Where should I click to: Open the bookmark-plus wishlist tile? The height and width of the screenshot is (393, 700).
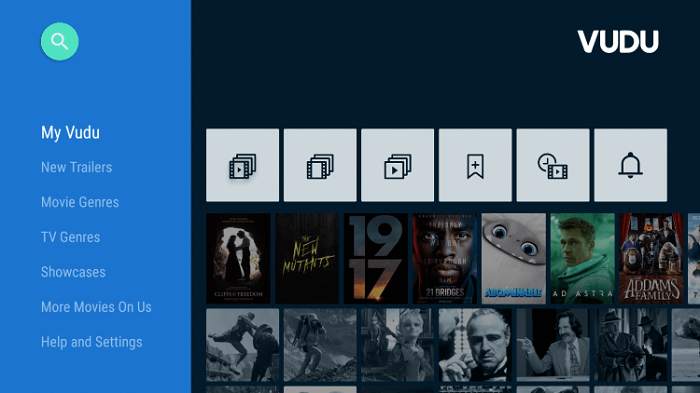click(475, 165)
